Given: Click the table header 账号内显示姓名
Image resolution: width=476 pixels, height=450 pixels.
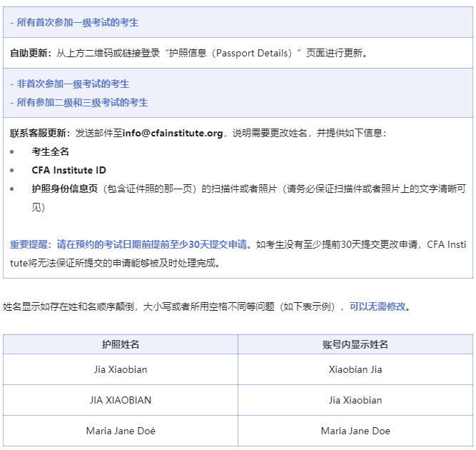Looking at the screenshot, I should [355, 344].
